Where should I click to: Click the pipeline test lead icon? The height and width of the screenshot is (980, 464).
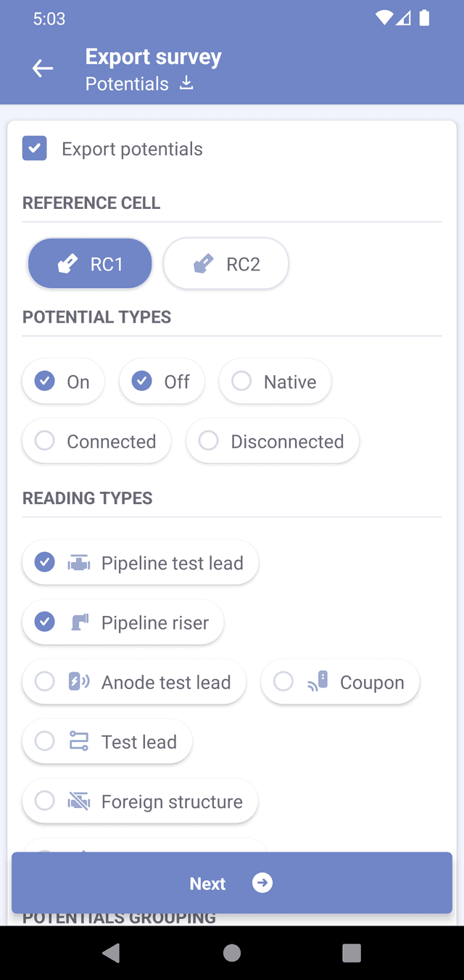[x=79, y=563]
